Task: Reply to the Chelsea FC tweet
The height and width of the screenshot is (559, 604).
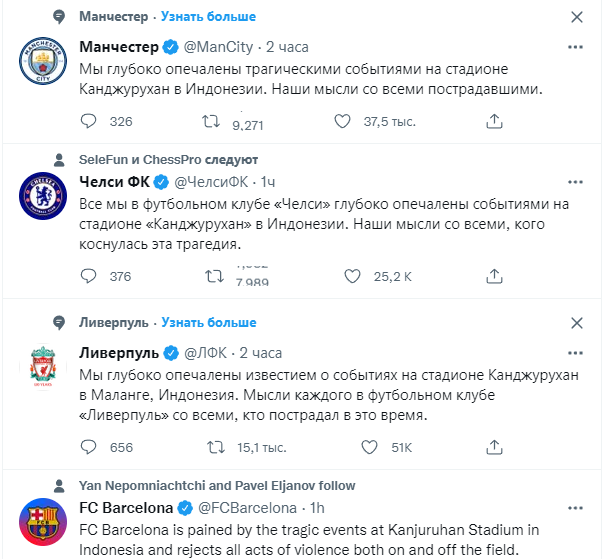Action: click(x=88, y=276)
